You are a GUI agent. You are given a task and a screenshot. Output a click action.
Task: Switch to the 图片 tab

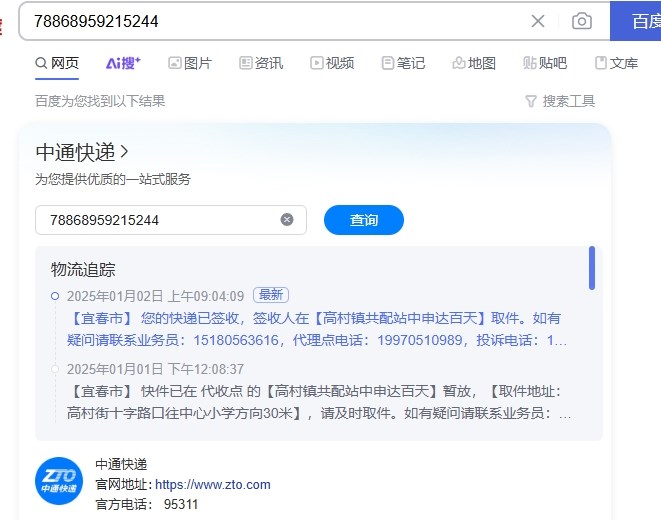tap(190, 63)
